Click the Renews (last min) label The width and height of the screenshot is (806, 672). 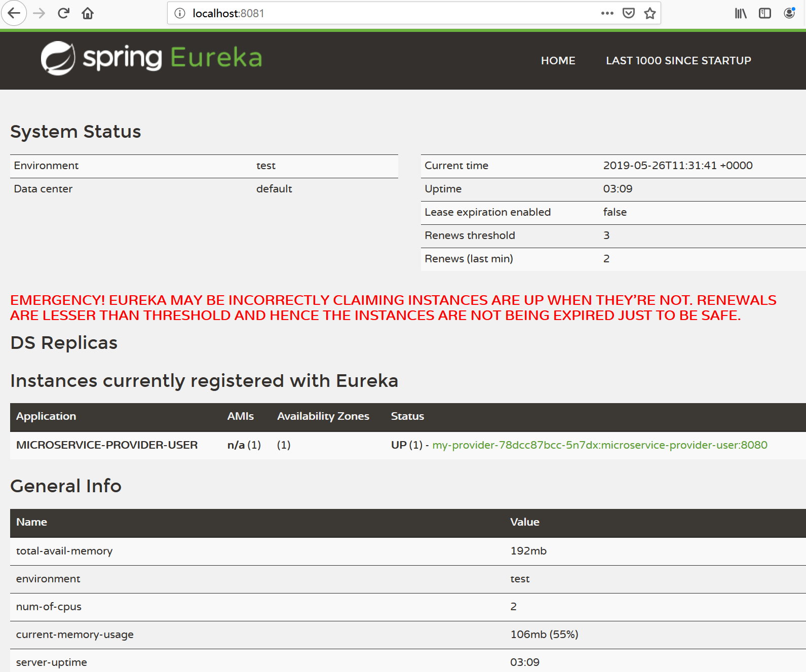(469, 259)
